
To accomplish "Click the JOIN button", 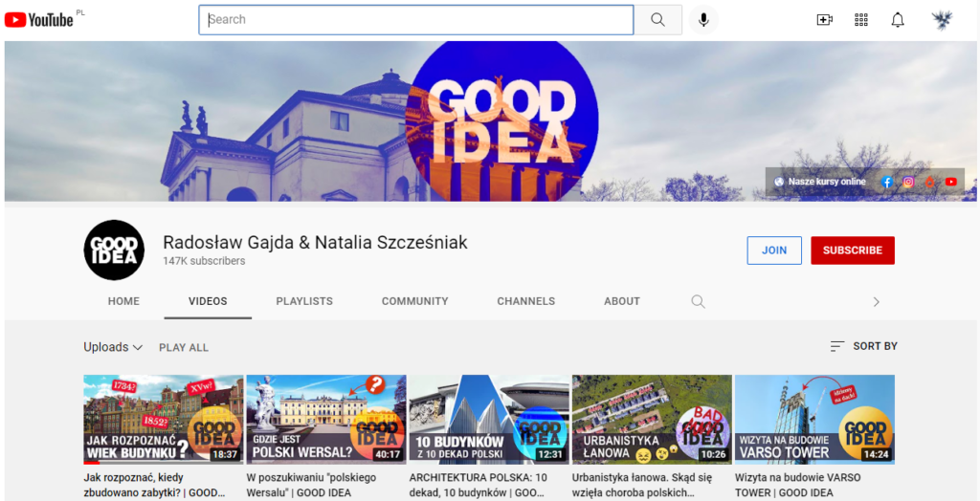I will [x=774, y=250].
